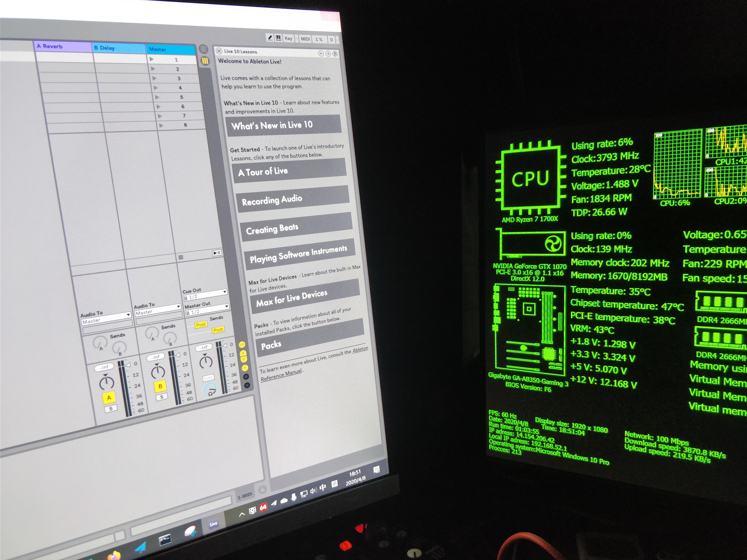This screenshot has width=747, height=560.
Task: Close the Live 10 Lessons panel
Action: (x=219, y=51)
